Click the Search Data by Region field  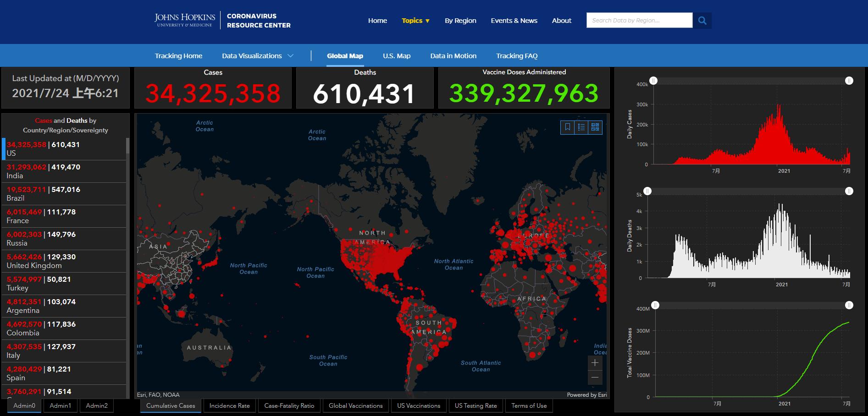(x=639, y=21)
